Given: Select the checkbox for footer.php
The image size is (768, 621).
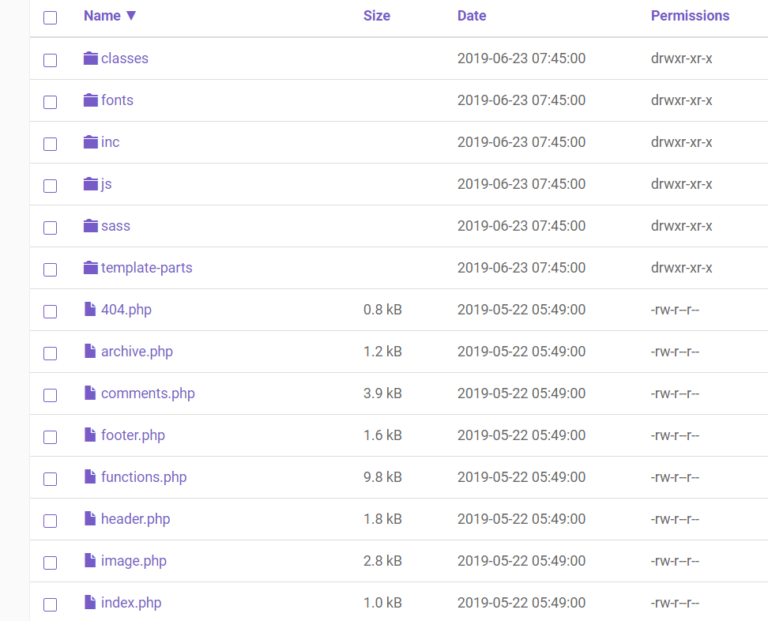Looking at the screenshot, I should tap(50, 437).
